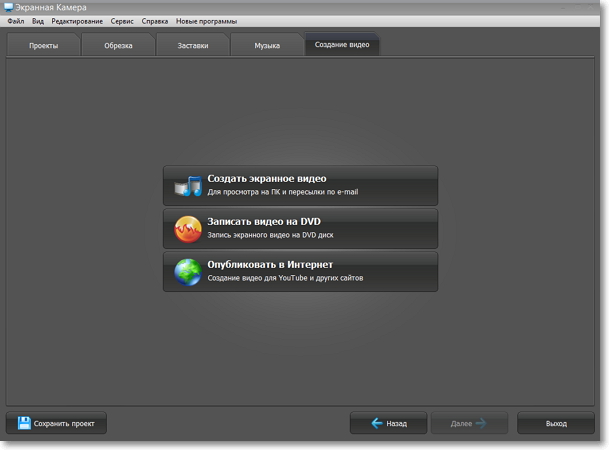
Task: Click the floppy disk save icon
Action: pyautogui.click(x=24, y=423)
